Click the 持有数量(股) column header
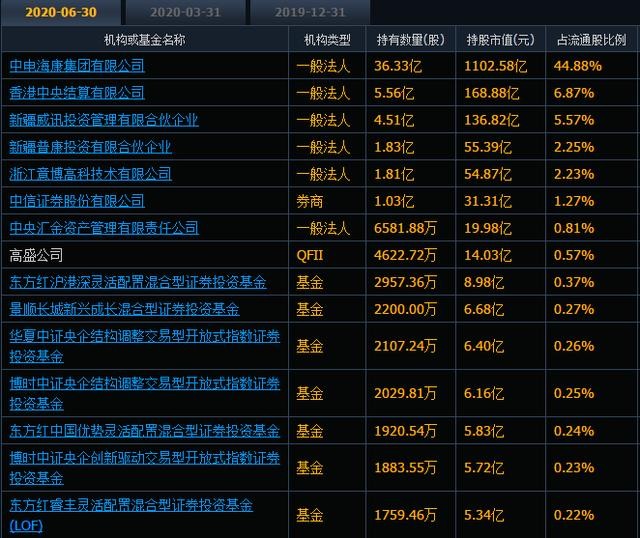640x538 pixels. pos(411,40)
